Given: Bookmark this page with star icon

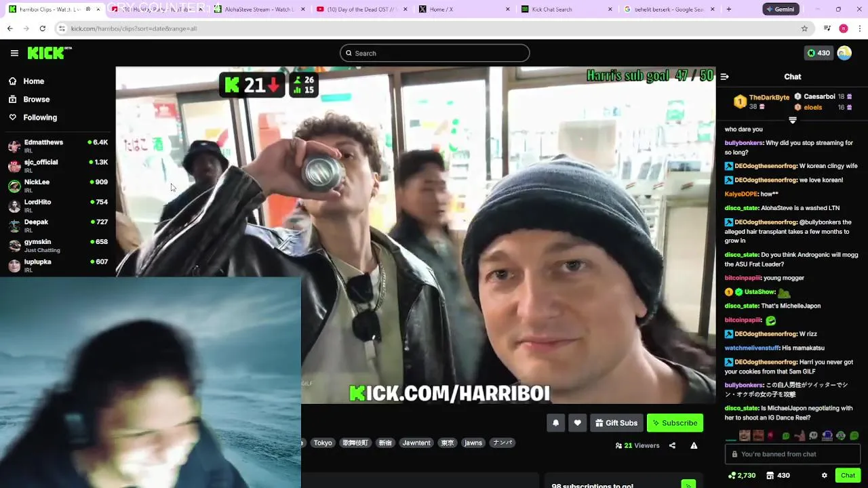Looking at the screenshot, I should (x=804, y=28).
